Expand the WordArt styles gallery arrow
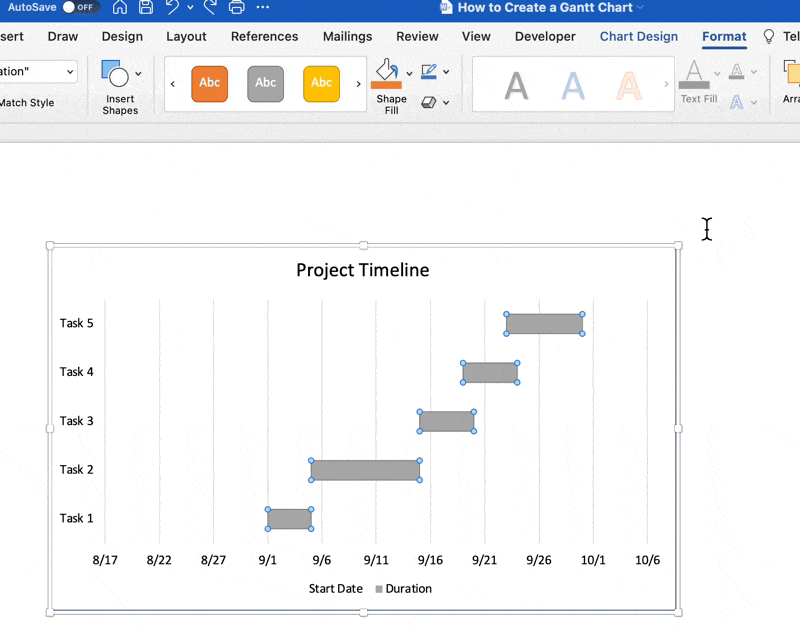 (666, 84)
